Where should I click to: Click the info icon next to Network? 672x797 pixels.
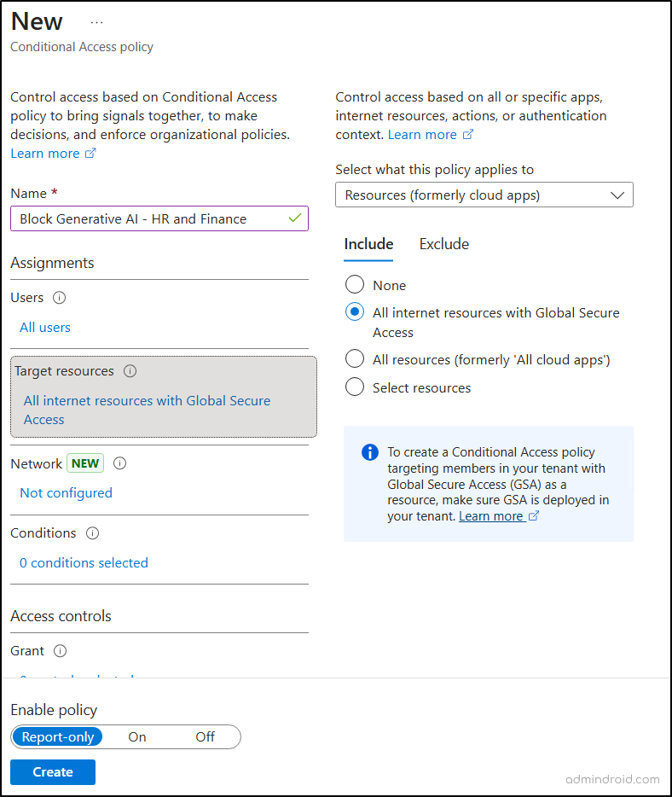click(120, 463)
